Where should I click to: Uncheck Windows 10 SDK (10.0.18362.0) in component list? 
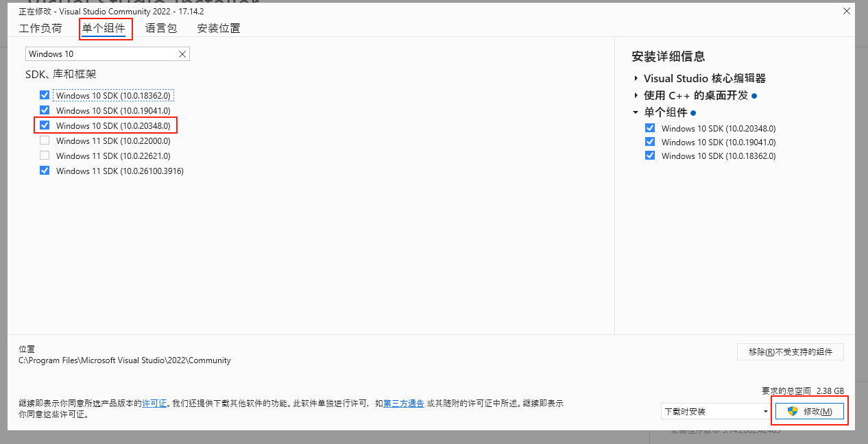45,95
